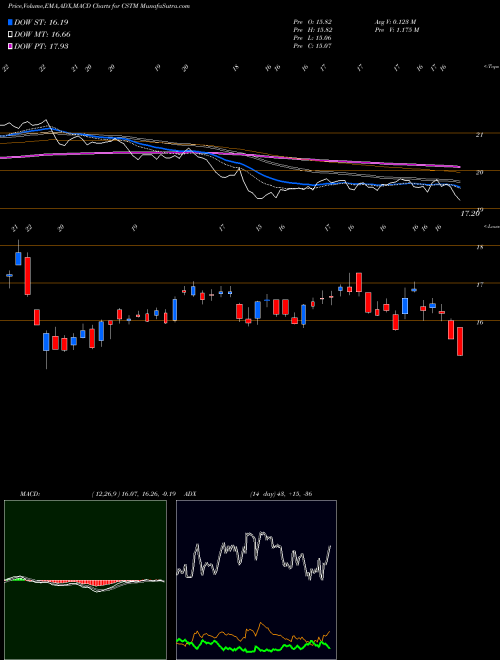
Task: Click the 17.20 price label
Action: pos(470,214)
